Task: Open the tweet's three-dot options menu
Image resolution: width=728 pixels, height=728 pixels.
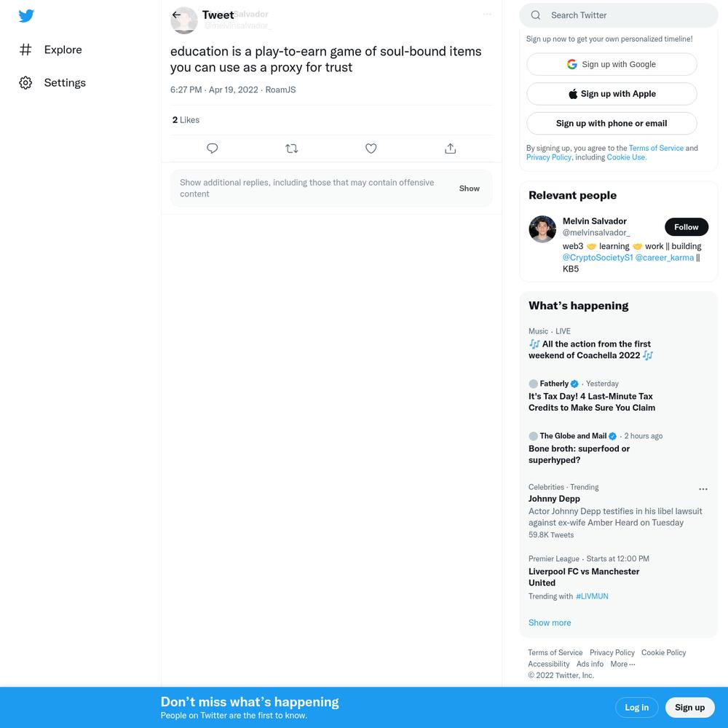Action: point(487,15)
